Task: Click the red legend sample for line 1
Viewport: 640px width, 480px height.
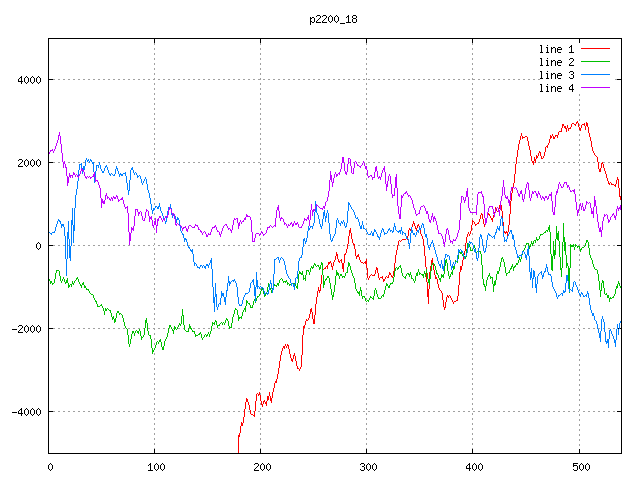Action: (x=595, y=49)
